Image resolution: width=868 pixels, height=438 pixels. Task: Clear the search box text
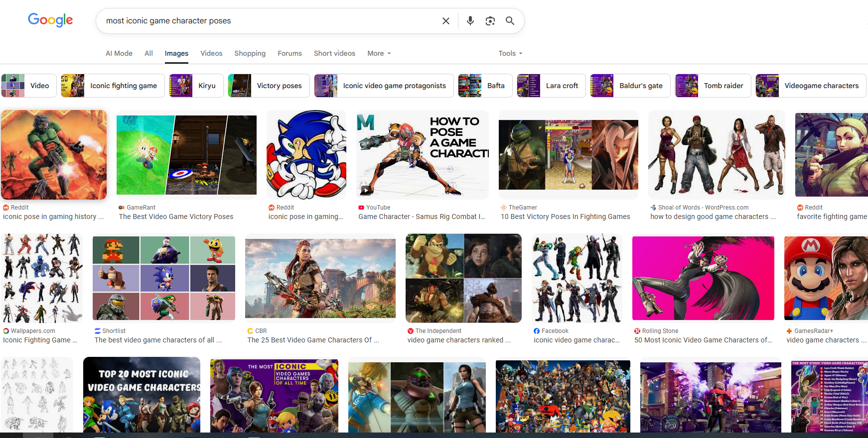coord(446,21)
